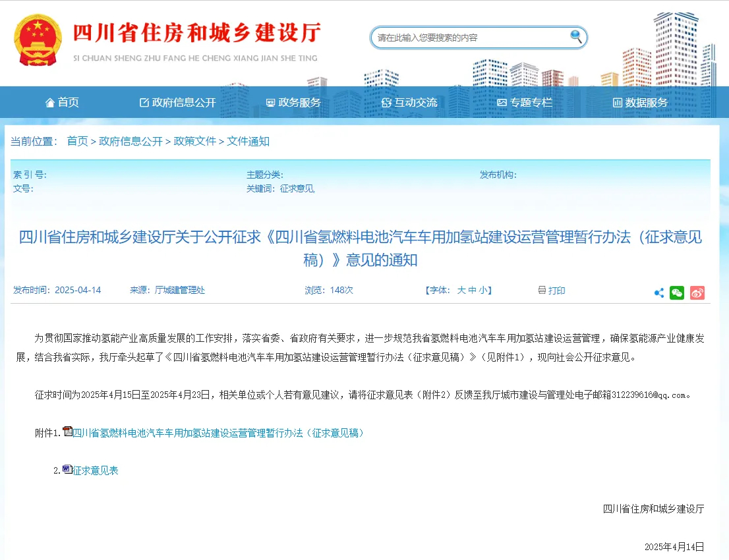The width and height of the screenshot is (729, 560).
Task: Share via the WeChat icon
Action: [677, 293]
